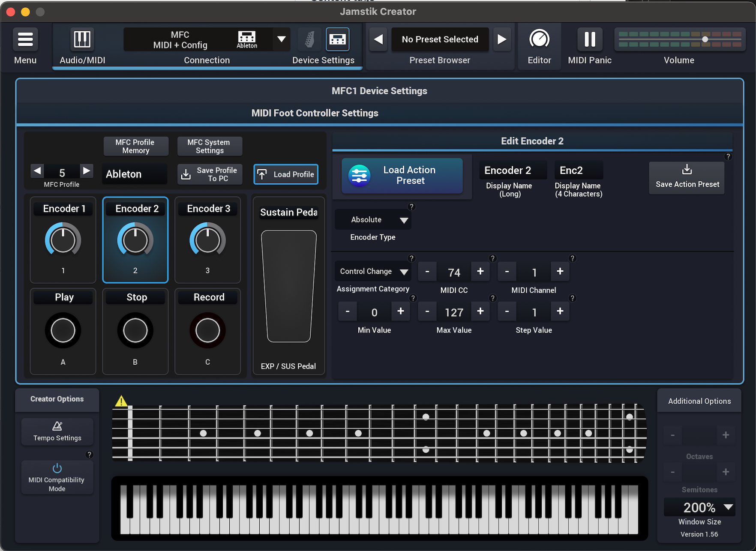Increase Semitones with plus button
Screen dimensions: 756x551
pyautogui.click(x=726, y=472)
